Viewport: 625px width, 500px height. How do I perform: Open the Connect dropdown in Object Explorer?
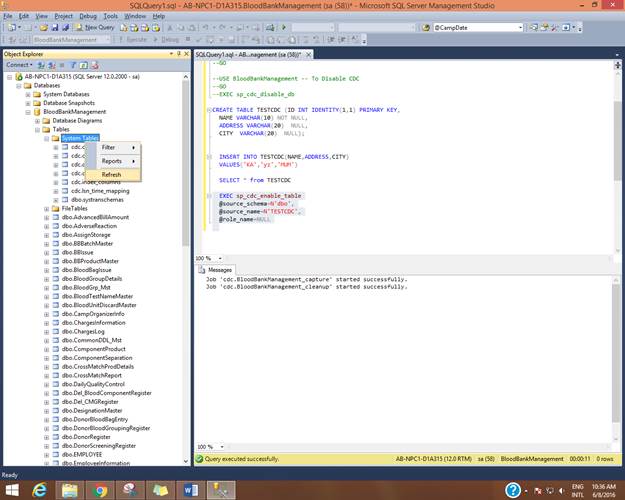[x=21, y=64]
